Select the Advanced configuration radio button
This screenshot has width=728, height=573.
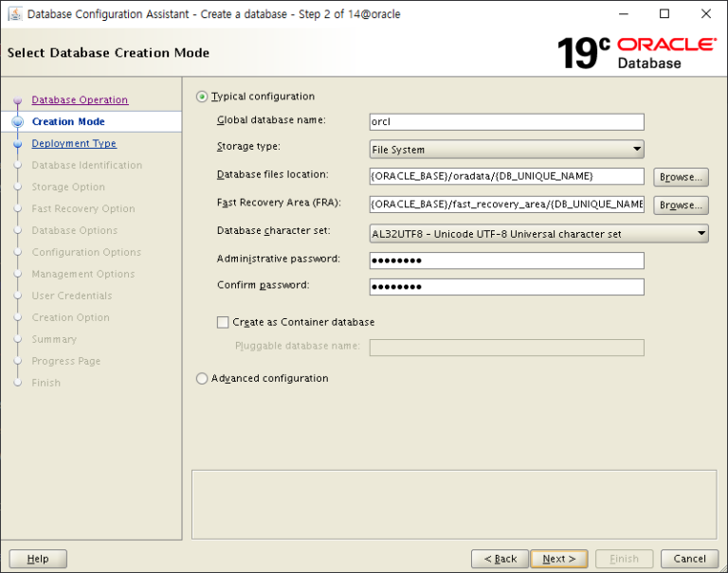pyautogui.click(x=201, y=379)
